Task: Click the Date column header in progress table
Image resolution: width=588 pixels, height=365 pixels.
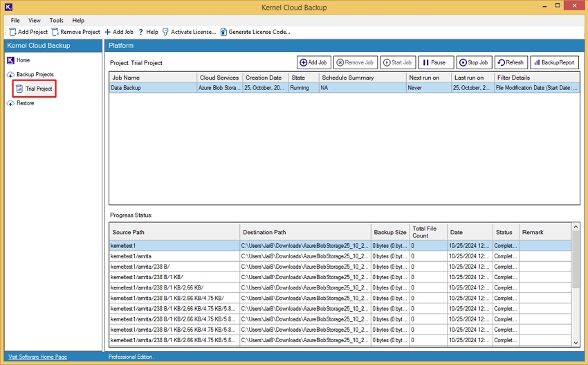Action: click(470, 232)
